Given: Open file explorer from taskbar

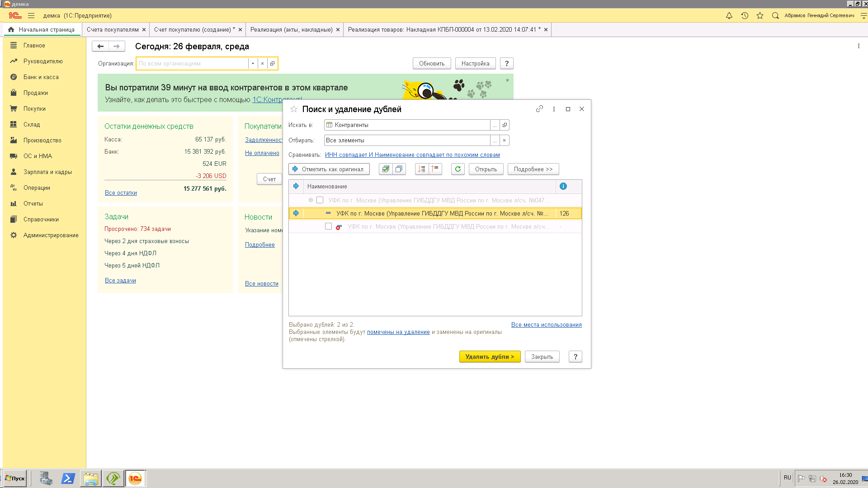Looking at the screenshot, I should [91, 479].
